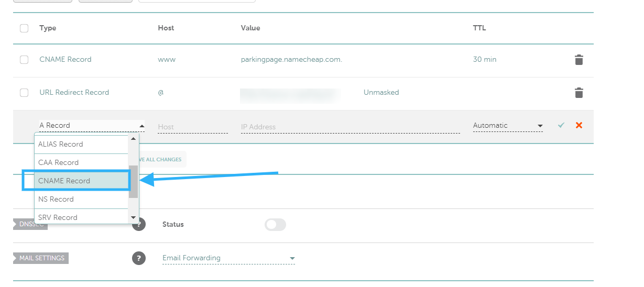The height and width of the screenshot is (287, 644).
Task: Click the Host input field
Action: click(192, 127)
